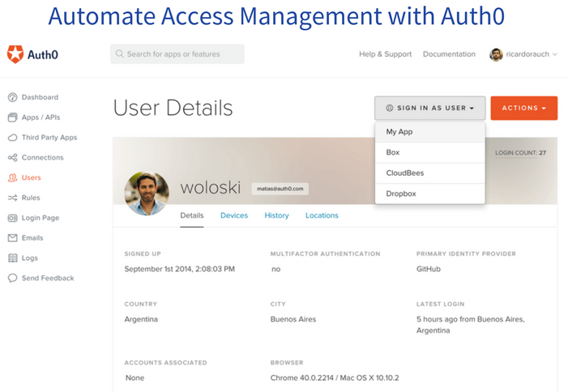Focus the Search for apps or features field
The height and width of the screenshot is (392, 568).
point(177,54)
